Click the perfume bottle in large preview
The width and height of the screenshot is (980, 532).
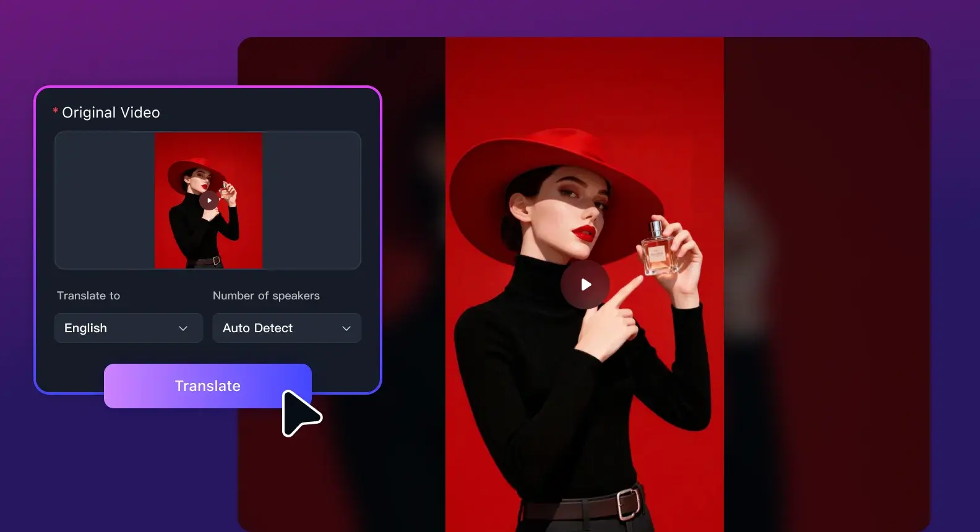(x=657, y=249)
